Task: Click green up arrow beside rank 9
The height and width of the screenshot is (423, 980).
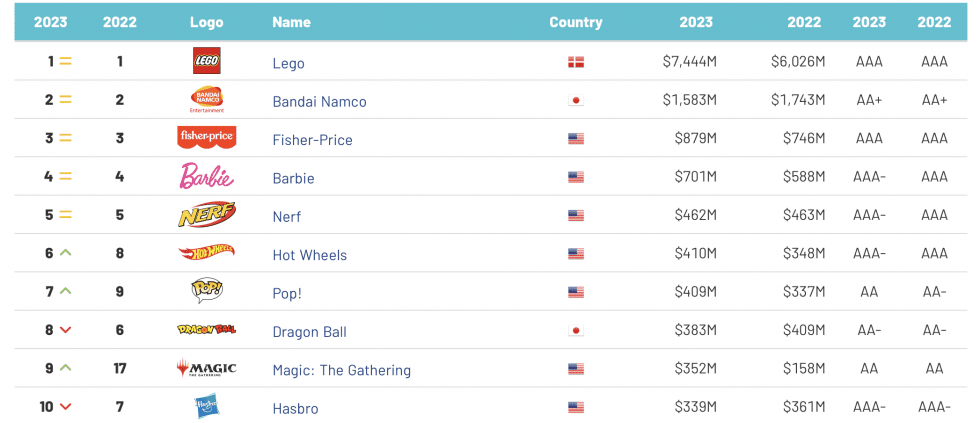Action: coord(66,368)
